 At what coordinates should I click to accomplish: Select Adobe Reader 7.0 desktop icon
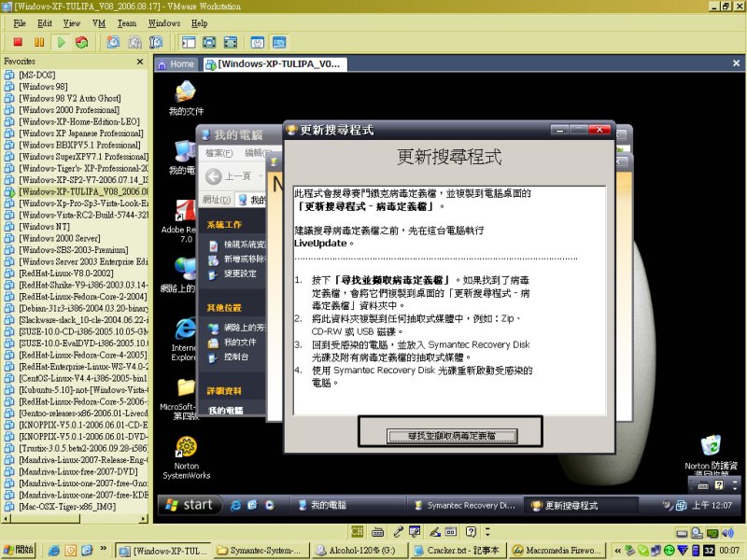coord(177,221)
